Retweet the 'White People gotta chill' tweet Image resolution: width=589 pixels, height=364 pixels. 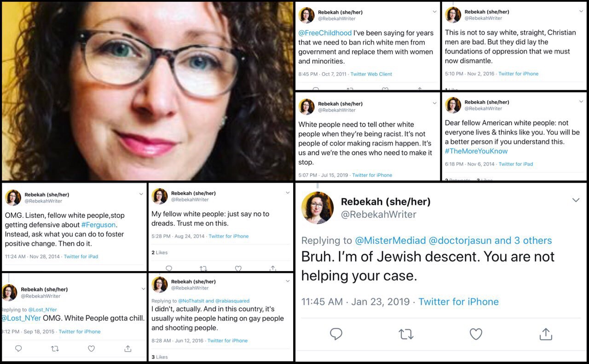pos(55,349)
